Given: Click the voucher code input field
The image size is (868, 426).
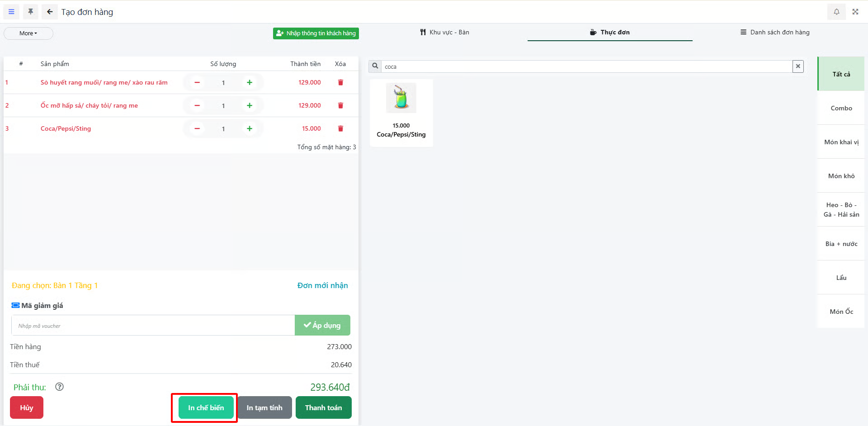Looking at the screenshot, I should [153, 326].
